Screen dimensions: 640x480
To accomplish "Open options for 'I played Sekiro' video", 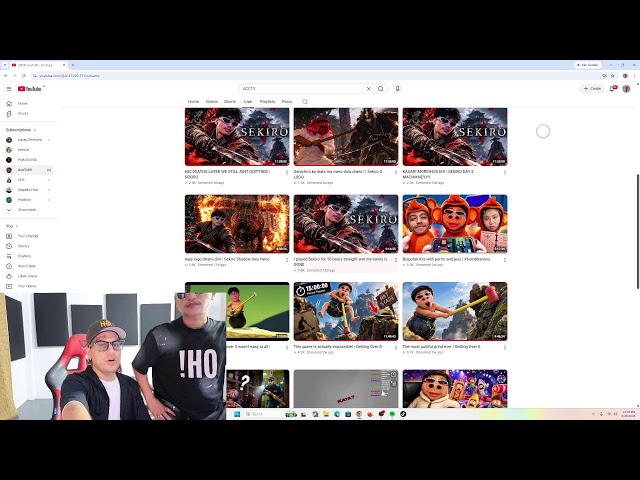I will coord(396,260).
